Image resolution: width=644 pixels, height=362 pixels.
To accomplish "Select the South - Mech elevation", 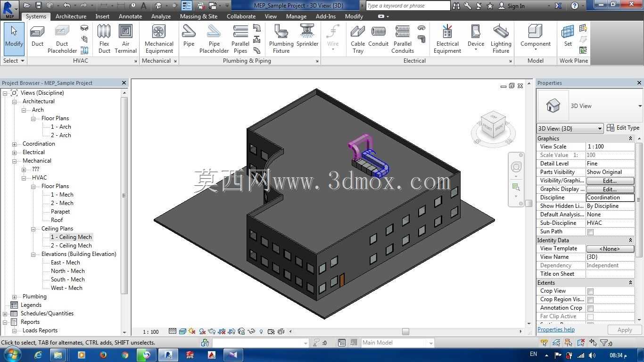I will pos(68,280).
